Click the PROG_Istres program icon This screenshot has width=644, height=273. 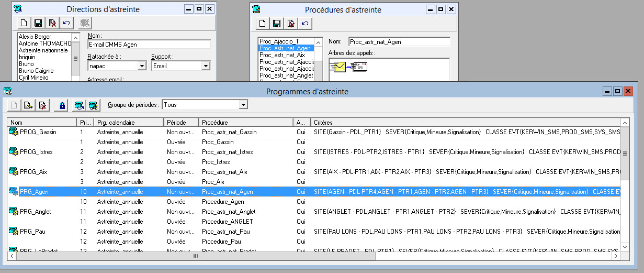point(13,152)
